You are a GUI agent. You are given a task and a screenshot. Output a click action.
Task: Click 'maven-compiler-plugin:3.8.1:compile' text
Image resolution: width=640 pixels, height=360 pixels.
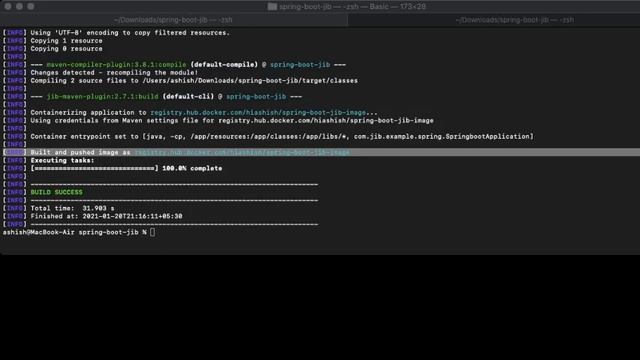(x=116, y=64)
